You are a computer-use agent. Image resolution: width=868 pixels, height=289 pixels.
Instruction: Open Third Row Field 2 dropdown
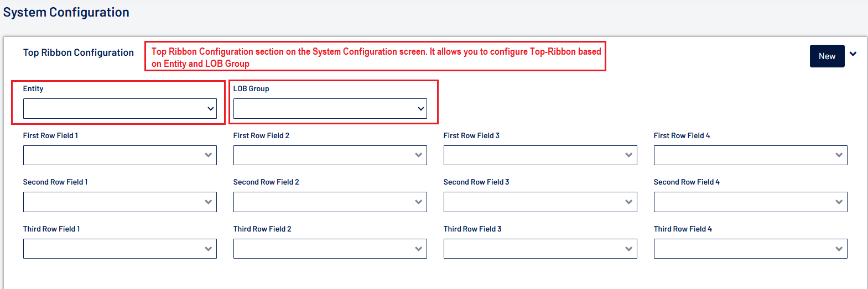(330, 249)
